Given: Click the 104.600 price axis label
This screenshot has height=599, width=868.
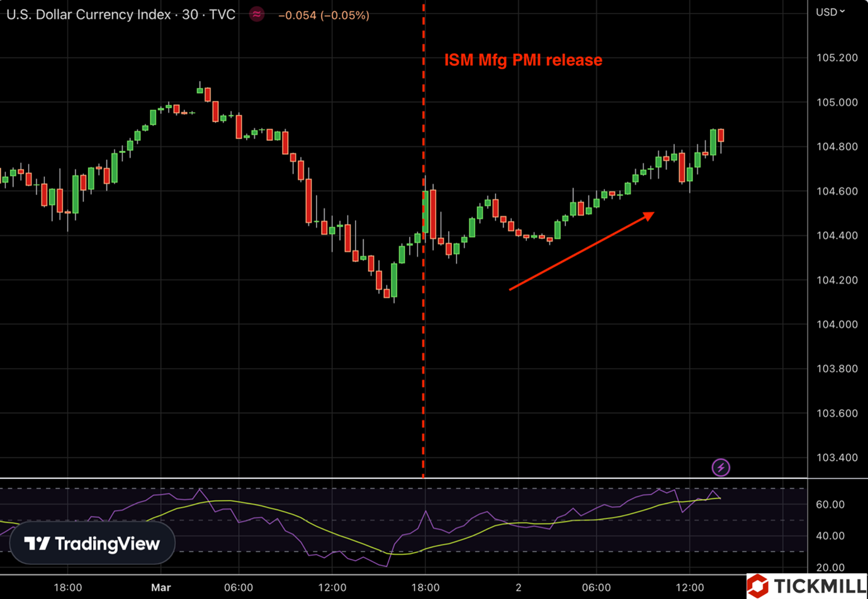Looking at the screenshot, I should [837, 191].
